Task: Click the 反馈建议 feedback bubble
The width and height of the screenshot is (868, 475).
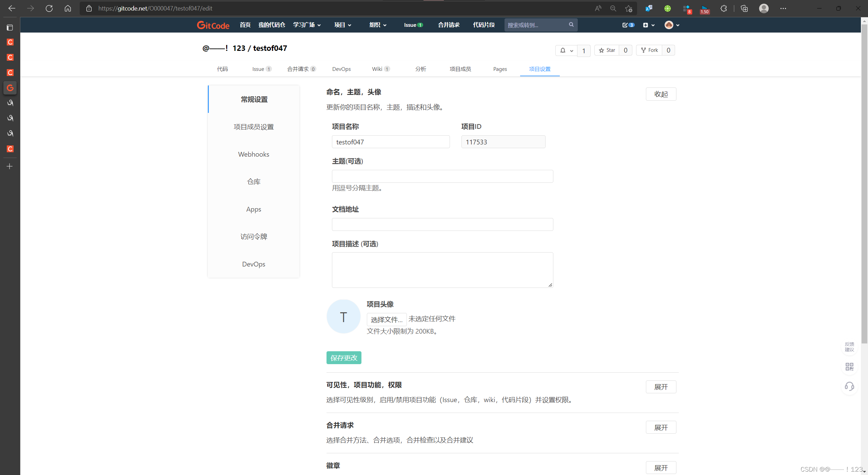Action: pos(849,347)
